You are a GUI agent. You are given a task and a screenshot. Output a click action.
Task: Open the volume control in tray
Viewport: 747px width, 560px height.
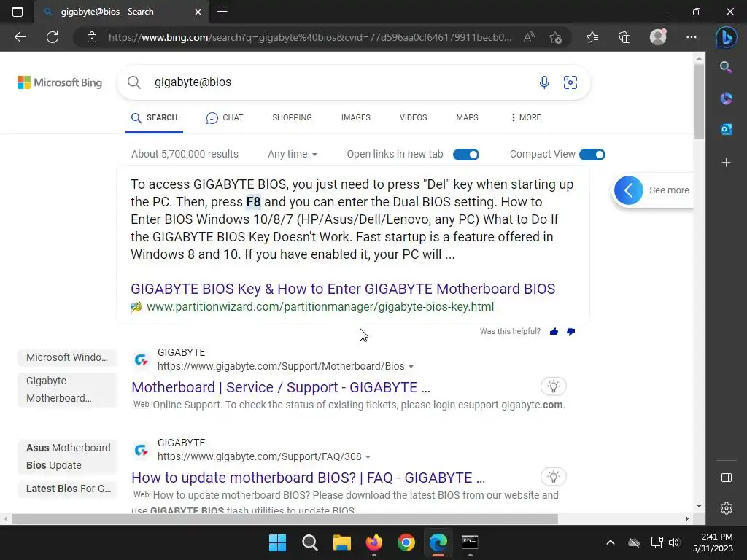673,542
